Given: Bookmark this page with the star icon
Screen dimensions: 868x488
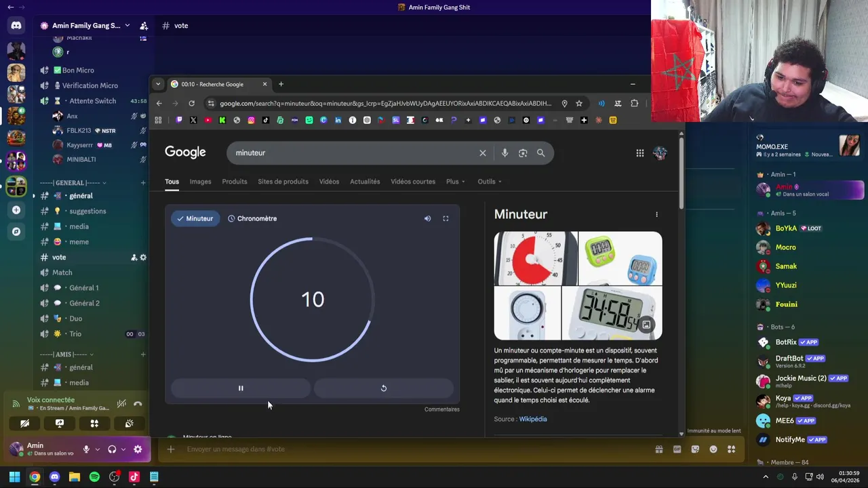Looking at the screenshot, I should [579, 104].
